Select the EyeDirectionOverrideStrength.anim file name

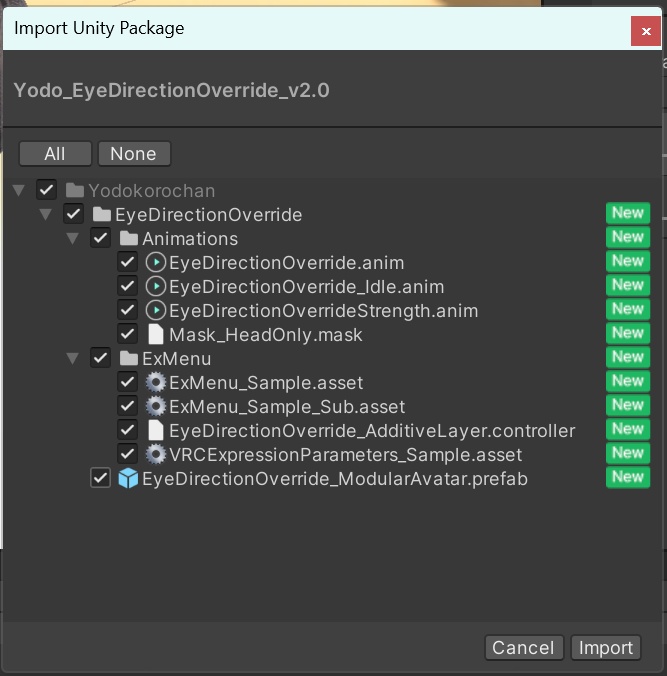coord(324,311)
